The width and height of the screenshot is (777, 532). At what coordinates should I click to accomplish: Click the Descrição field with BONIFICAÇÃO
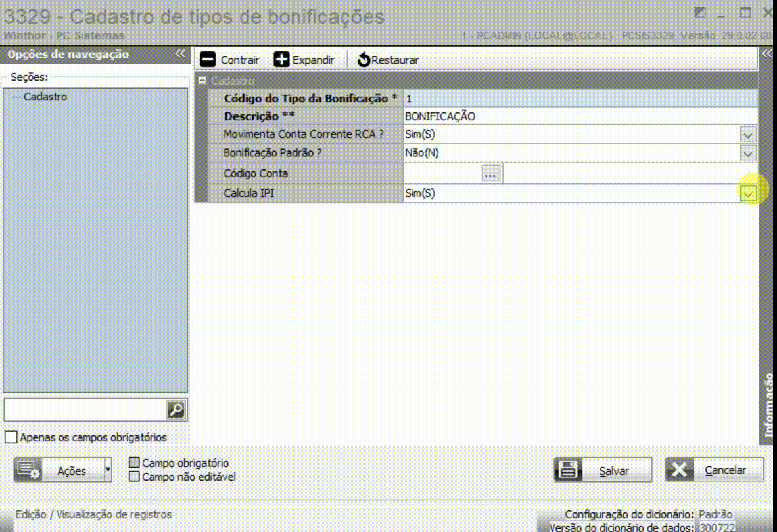[x=580, y=116]
